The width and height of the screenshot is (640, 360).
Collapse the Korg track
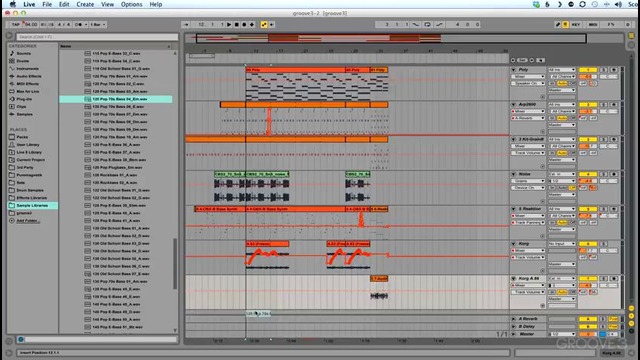[x=514, y=244]
